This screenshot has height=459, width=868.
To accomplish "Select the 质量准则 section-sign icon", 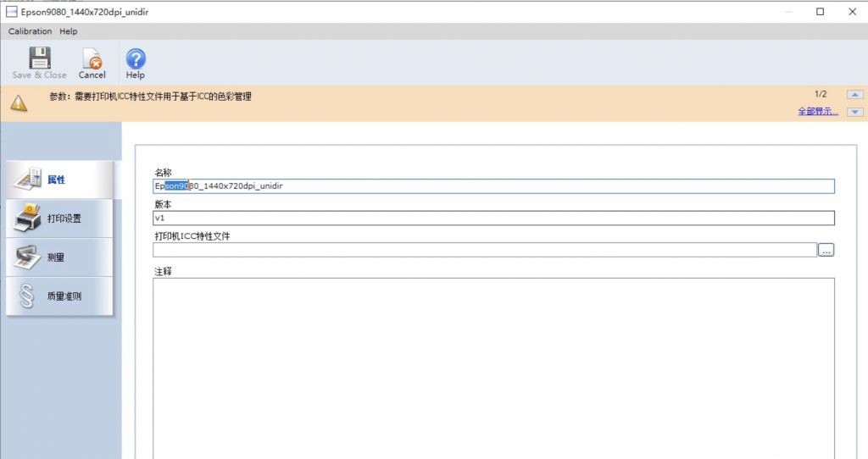I will pos(26,296).
